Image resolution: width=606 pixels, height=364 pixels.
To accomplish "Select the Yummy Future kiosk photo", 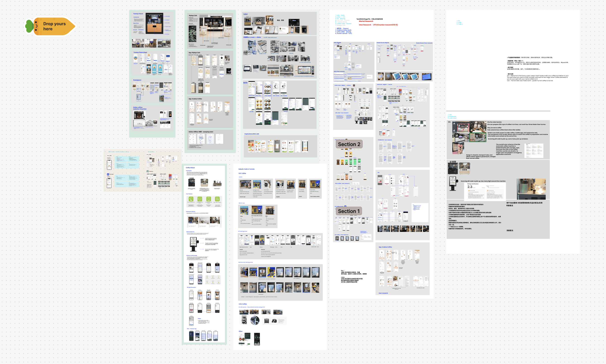I will [154, 24].
